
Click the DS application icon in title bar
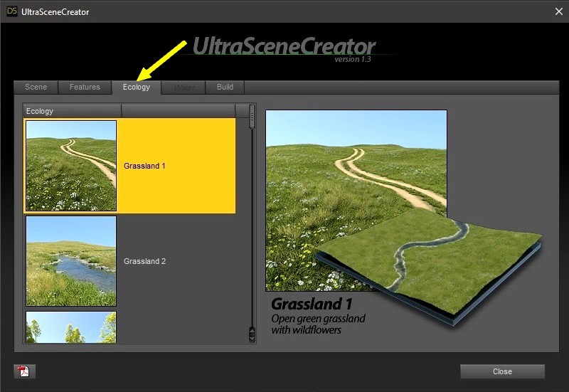11,11
